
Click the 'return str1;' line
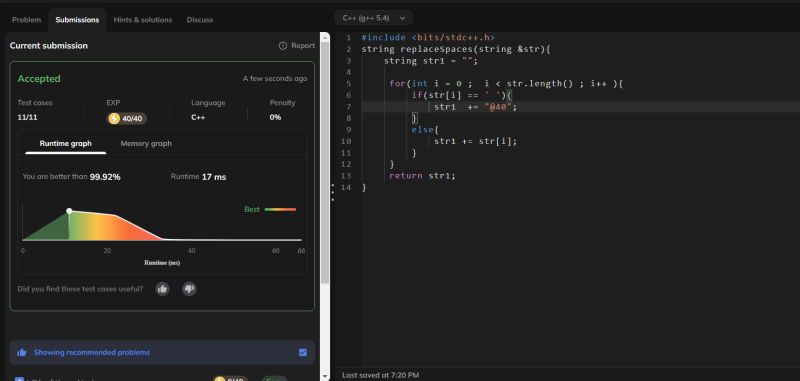coord(422,175)
